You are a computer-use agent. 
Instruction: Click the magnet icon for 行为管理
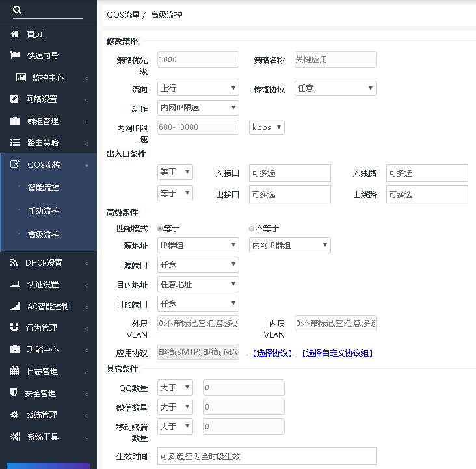[14, 327]
